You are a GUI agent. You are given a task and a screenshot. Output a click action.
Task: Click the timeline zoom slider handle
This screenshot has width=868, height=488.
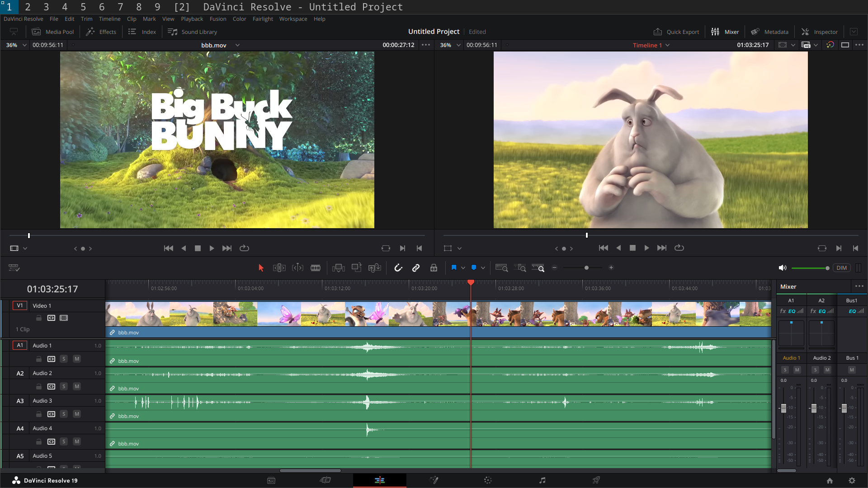pos(586,268)
